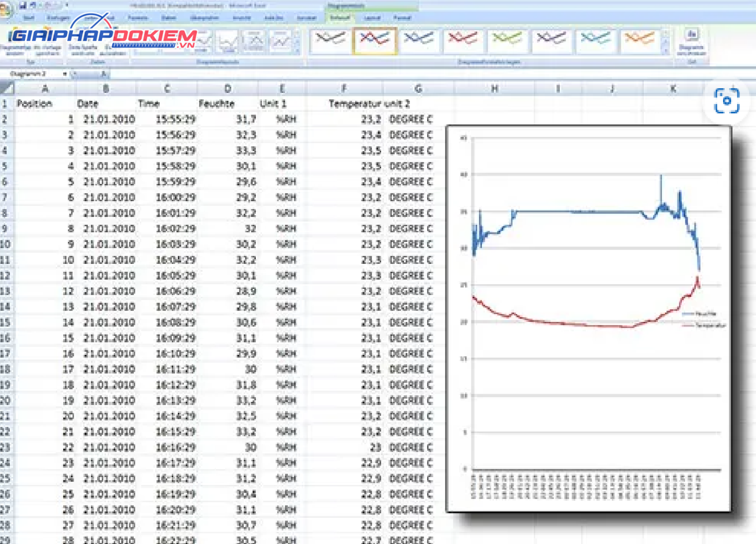This screenshot has width=756, height=544.
Task: Select column H header
Action: [494, 88]
